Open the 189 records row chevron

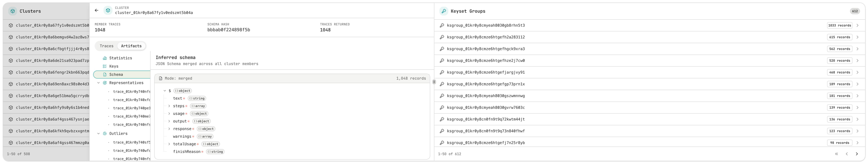tap(857, 84)
